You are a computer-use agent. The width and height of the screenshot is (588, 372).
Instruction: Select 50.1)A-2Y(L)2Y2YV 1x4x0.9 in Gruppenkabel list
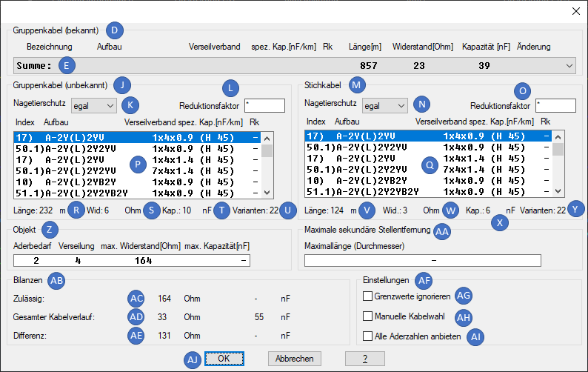[x=138, y=149]
